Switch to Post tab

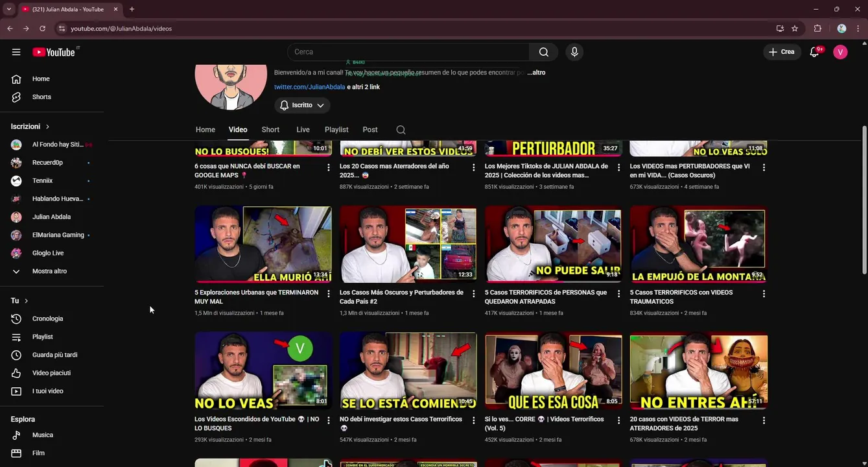[370, 130]
